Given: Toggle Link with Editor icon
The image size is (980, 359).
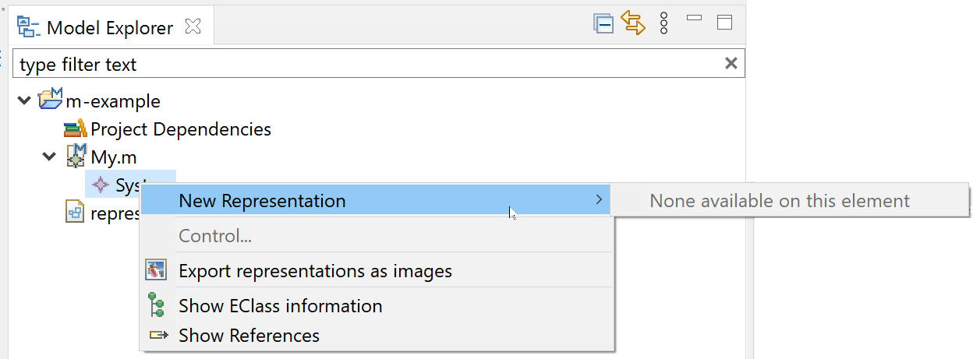Looking at the screenshot, I should [x=633, y=23].
